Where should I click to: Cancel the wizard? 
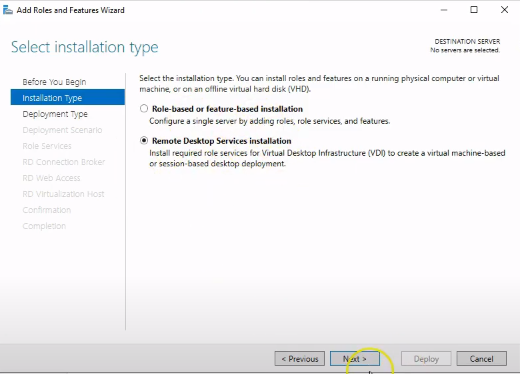pos(481,359)
